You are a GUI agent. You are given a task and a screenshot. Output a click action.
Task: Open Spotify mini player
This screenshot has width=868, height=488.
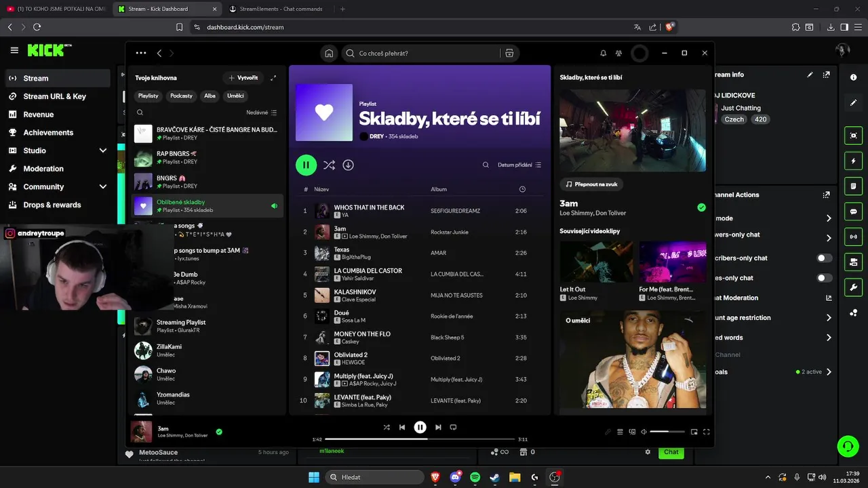tap(694, 432)
